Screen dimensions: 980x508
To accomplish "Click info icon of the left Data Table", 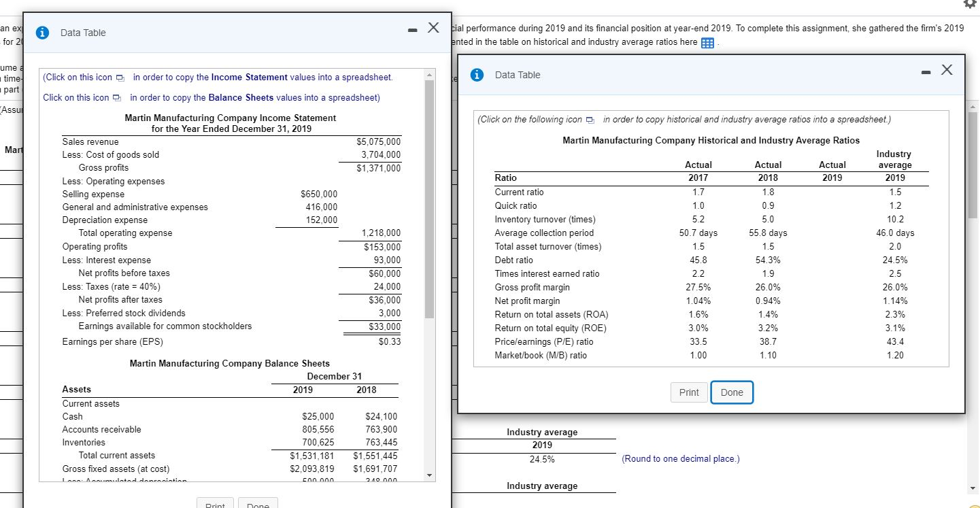I will click(x=43, y=33).
